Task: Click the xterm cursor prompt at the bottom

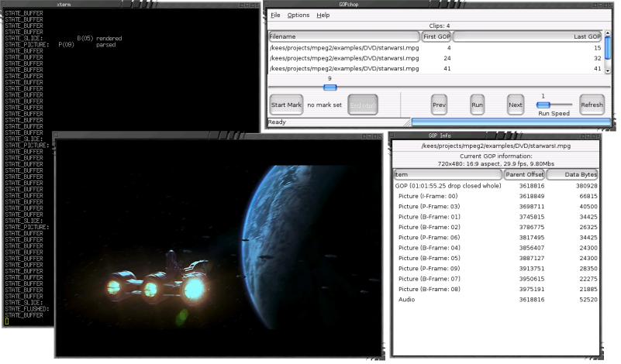Action: pos(7,321)
